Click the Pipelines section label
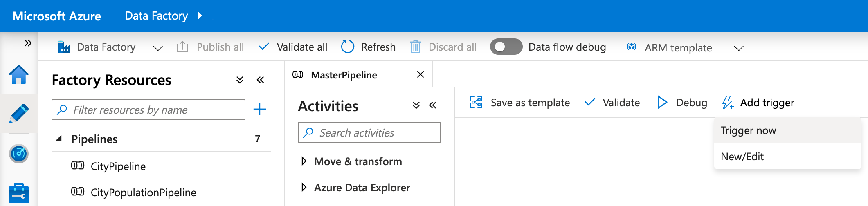The height and width of the screenshot is (206, 868). coord(94,139)
